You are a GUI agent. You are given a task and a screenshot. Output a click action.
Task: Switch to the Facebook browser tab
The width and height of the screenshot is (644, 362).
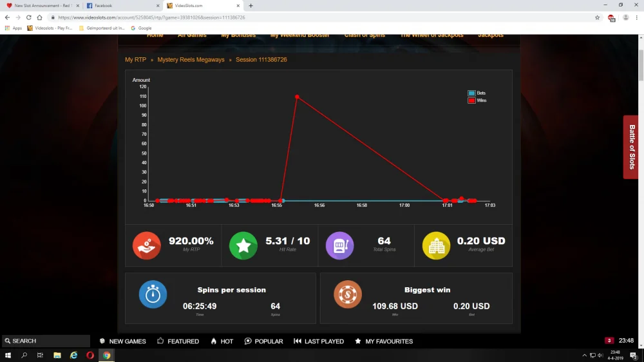tap(122, 6)
